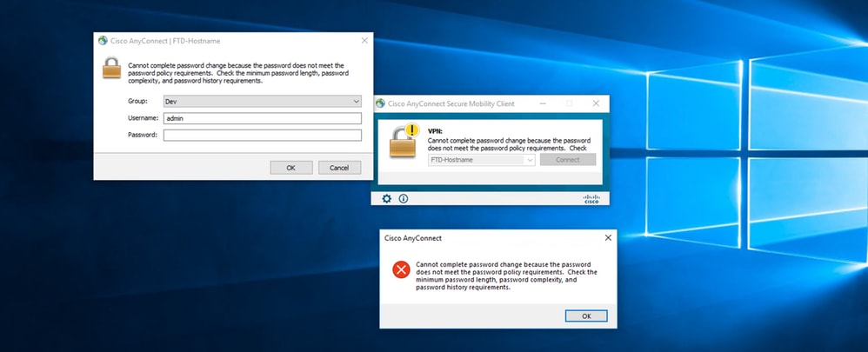868x352 pixels.
Task: Click the red error X icon in popup
Action: tap(401, 269)
